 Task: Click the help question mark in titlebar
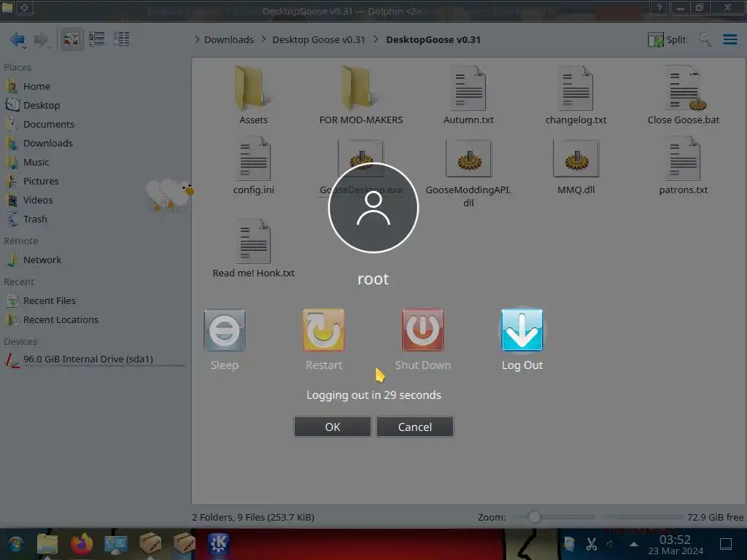click(659, 7)
